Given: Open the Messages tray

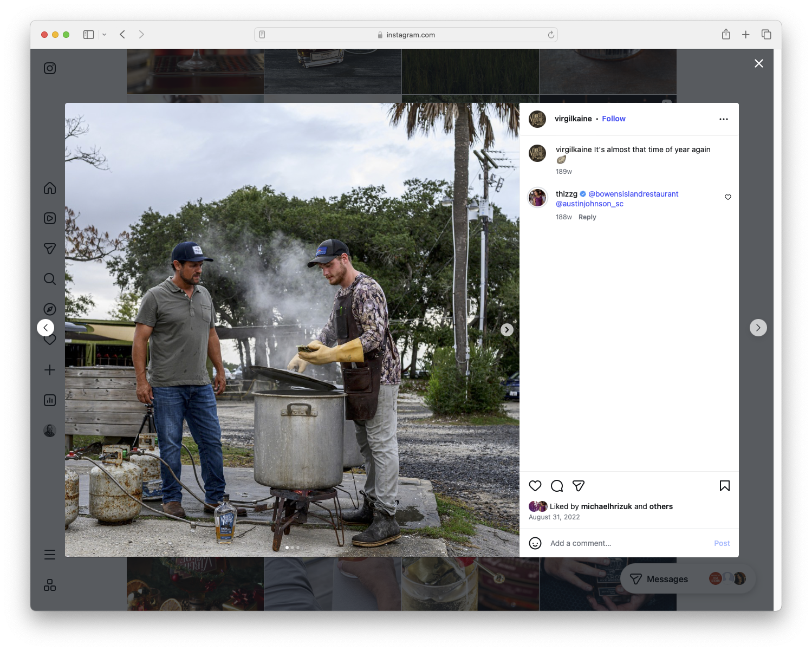Looking at the screenshot, I should coord(667,578).
